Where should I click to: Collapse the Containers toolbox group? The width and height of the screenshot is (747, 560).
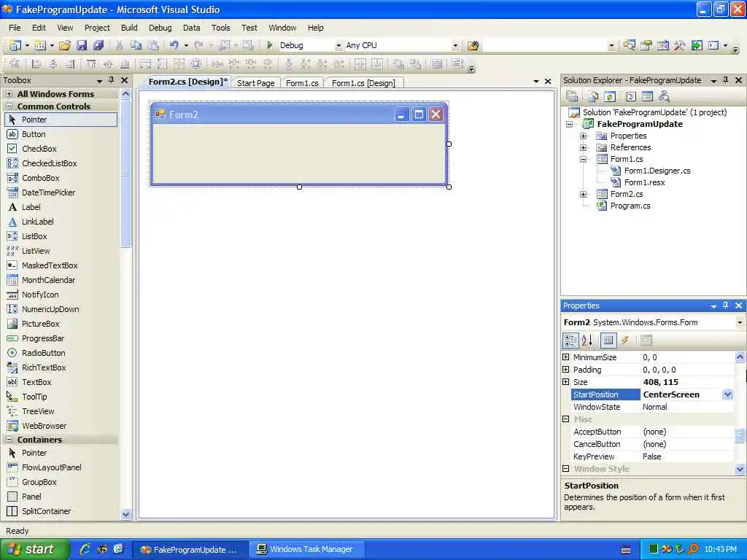[9, 440]
